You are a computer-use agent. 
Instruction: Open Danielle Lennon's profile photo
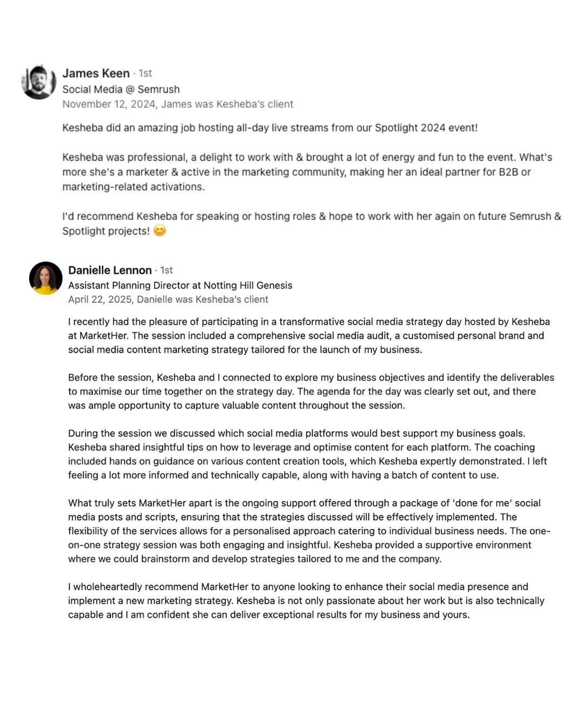coord(46,278)
